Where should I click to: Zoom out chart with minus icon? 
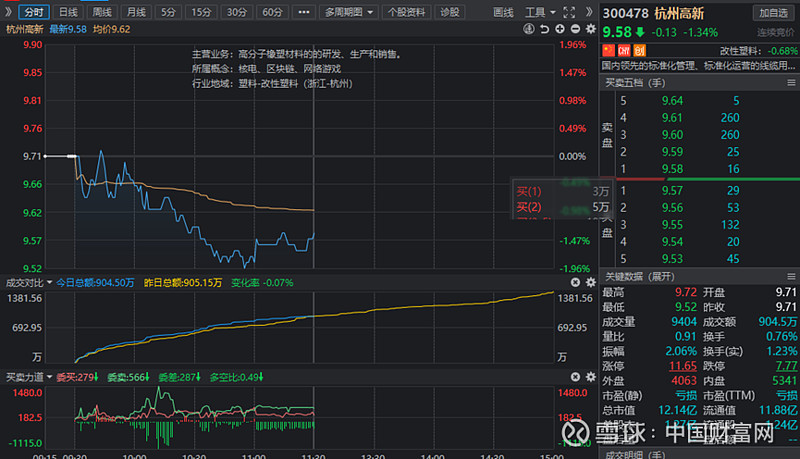point(575,29)
